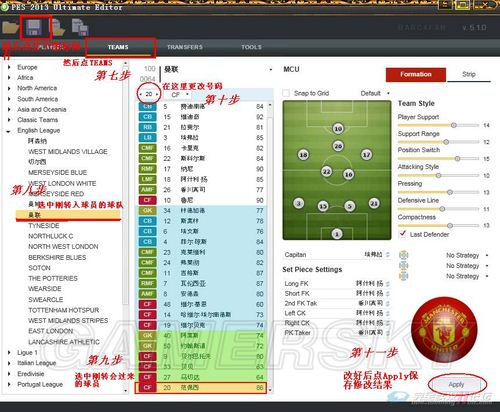500x412 pixels.
Task: Switch to the TRANSFERS tab
Action: [185, 47]
